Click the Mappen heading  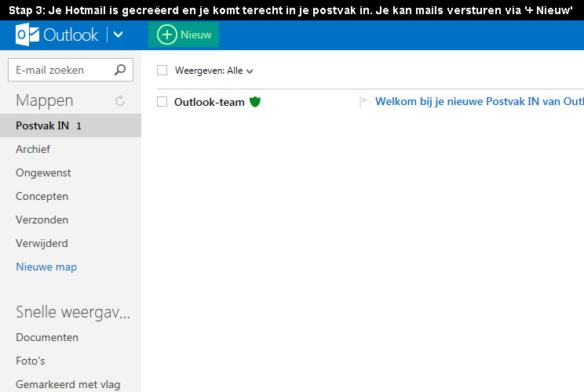(x=44, y=100)
